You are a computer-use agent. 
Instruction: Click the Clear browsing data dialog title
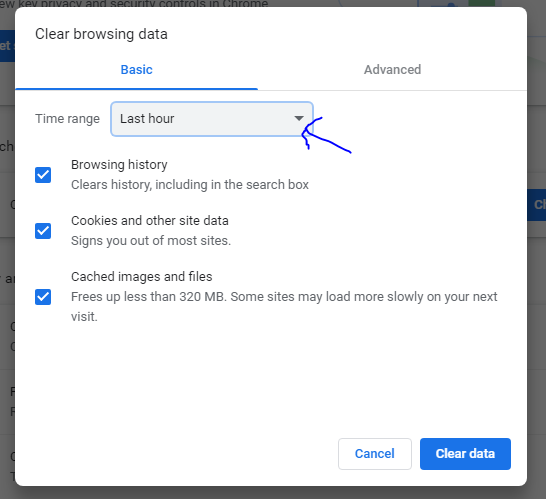[x=101, y=34]
